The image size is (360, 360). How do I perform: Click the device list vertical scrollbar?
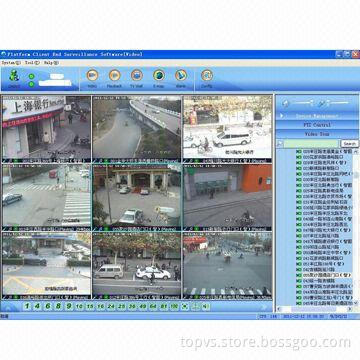click(x=356, y=227)
